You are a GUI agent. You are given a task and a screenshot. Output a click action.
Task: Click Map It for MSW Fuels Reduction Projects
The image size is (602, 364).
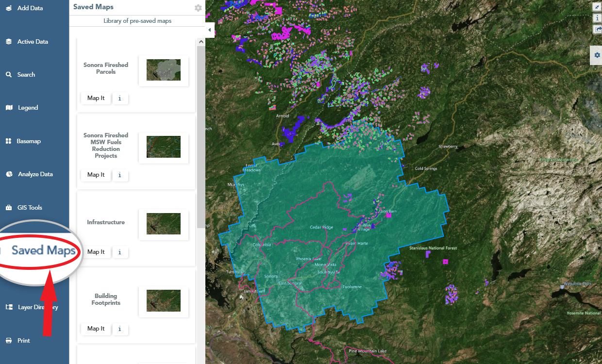coord(96,175)
